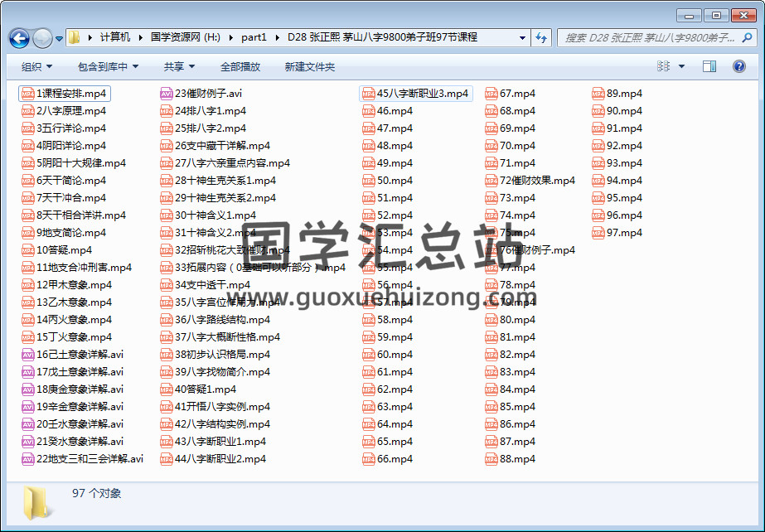
Task: Click the 新建文件夹 button
Action: pyautogui.click(x=310, y=67)
